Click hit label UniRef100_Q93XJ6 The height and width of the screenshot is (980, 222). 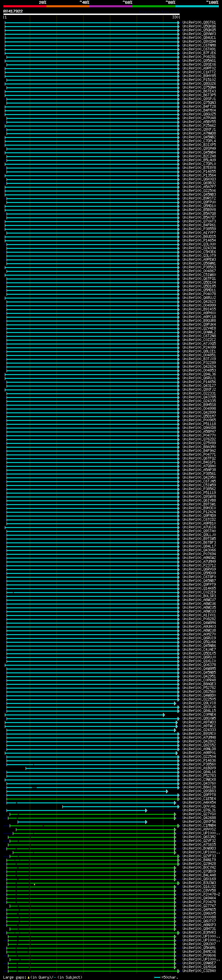pyautogui.click(x=199, y=707)
